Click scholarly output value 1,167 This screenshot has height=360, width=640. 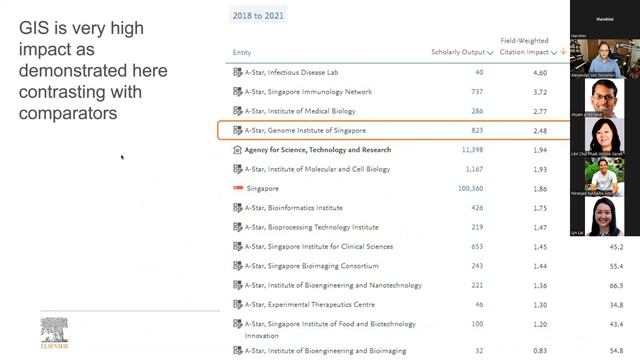474,169
